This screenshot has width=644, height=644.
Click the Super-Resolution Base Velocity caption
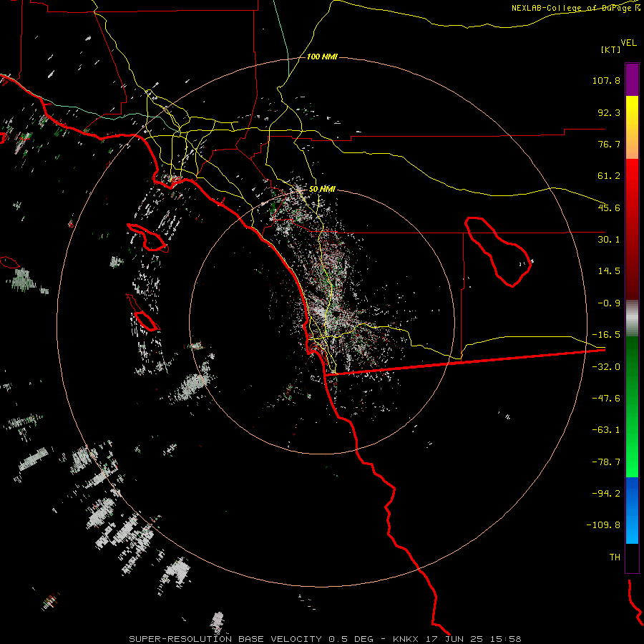tap(251, 639)
